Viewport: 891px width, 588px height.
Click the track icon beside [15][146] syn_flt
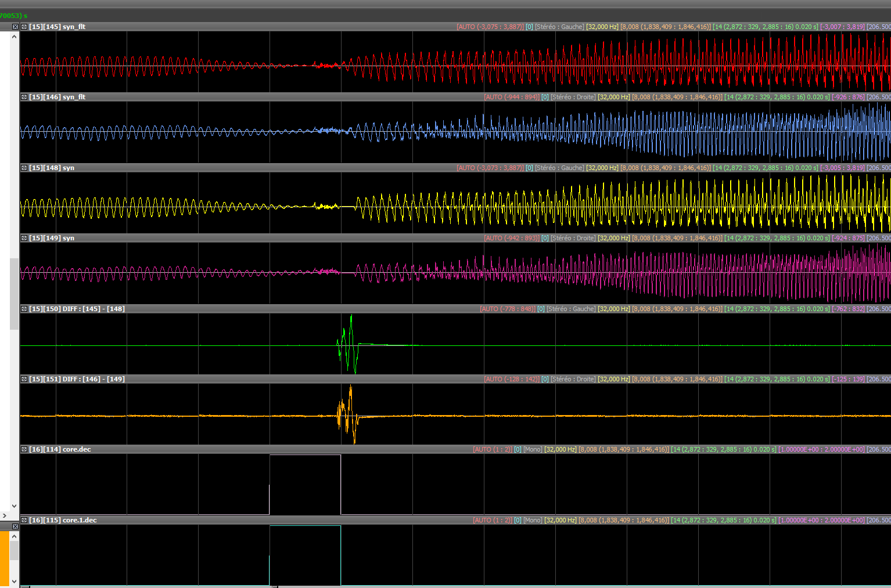(24, 97)
